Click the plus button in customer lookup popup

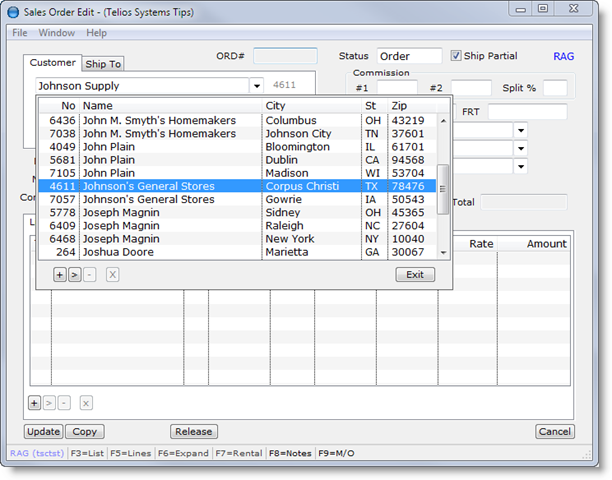[x=60, y=275]
